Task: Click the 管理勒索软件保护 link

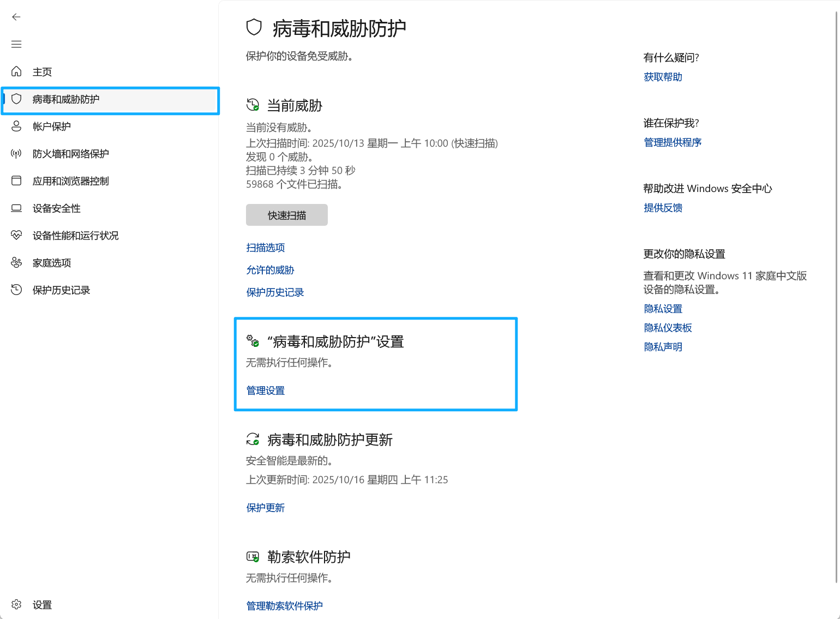Action: point(284,605)
